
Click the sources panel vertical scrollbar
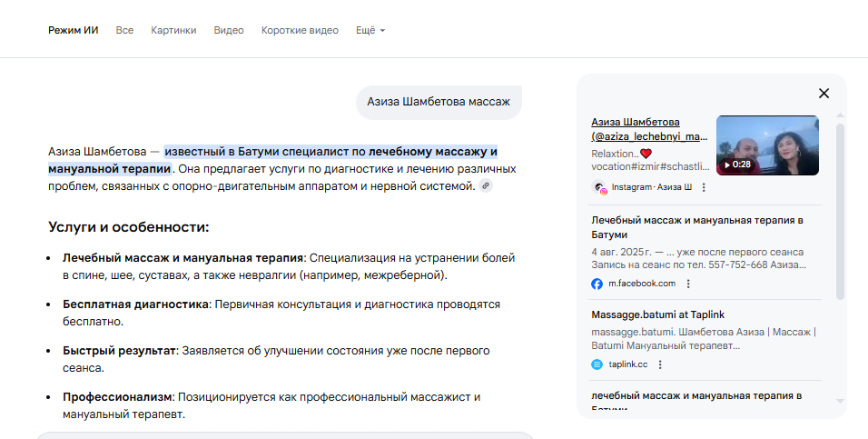[x=840, y=209]
